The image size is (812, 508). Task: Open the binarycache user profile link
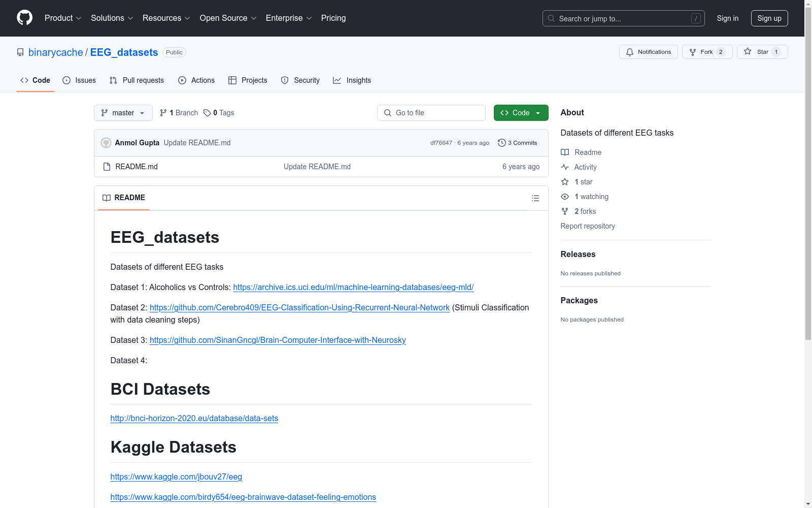coord(56,52)
